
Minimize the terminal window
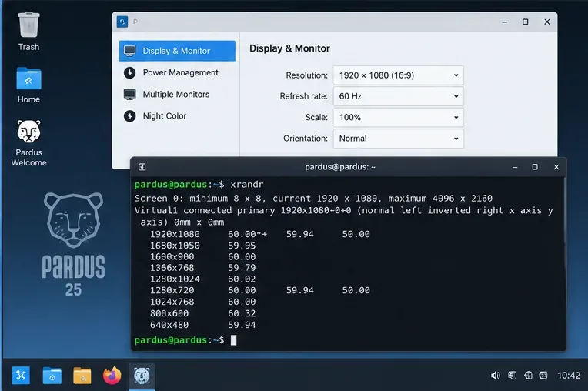click(515, 167)
